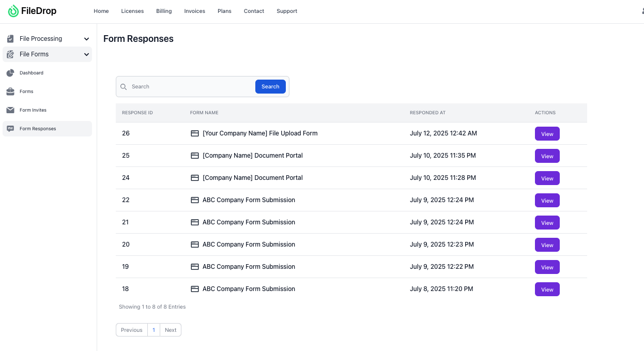The image size is (644, 351).
Task: Click form icon in response 19 row
Action: point(195,267)
